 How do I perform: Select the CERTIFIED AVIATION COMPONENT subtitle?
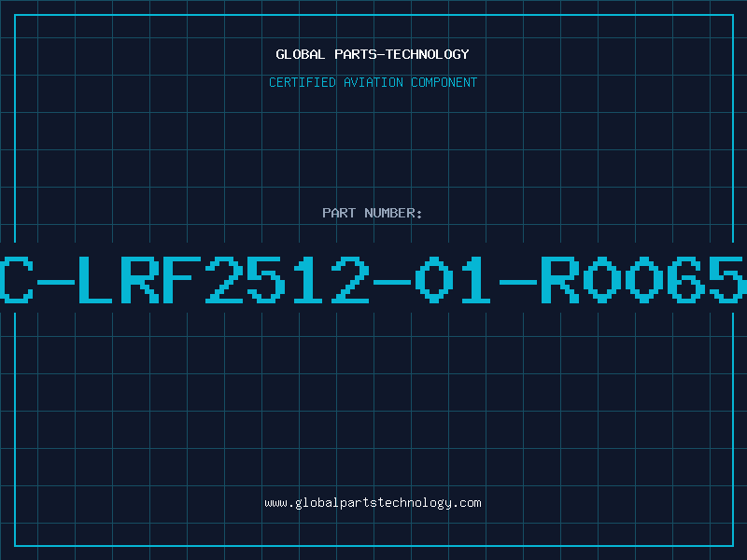373,82
